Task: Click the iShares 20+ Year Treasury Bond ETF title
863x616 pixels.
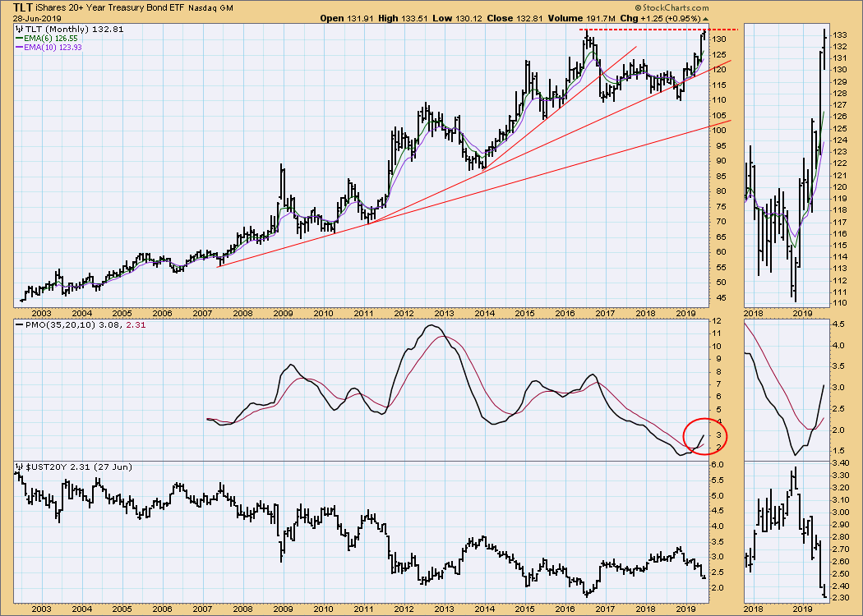Action: pos(110,8)
